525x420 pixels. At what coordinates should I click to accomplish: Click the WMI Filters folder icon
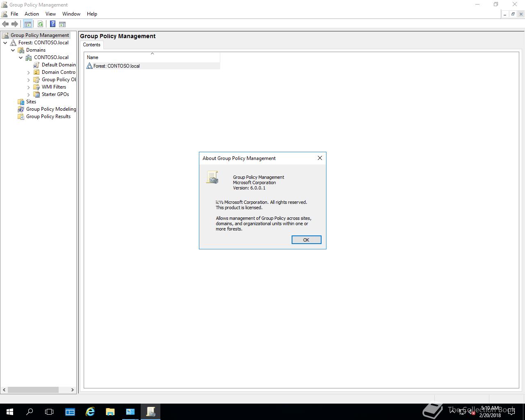[x=37, y=87]
